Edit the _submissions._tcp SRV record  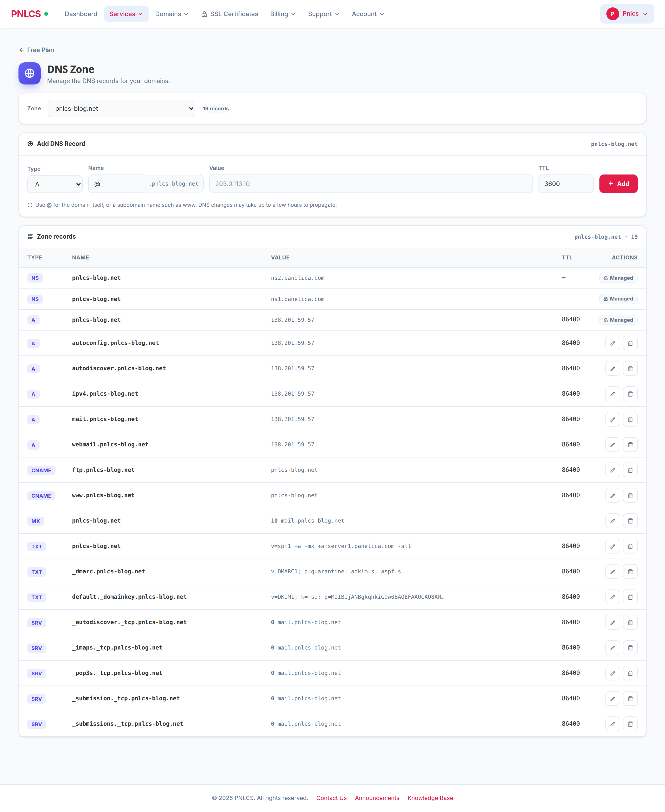613,724
